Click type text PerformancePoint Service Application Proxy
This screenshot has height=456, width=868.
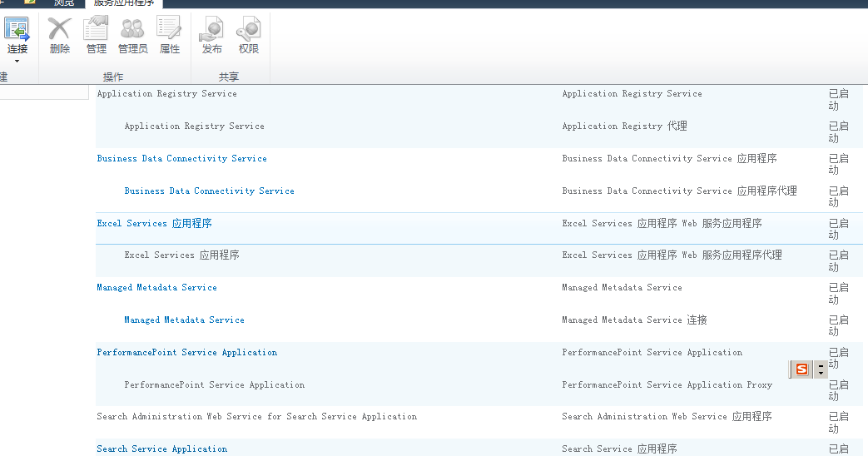[667, 384]
